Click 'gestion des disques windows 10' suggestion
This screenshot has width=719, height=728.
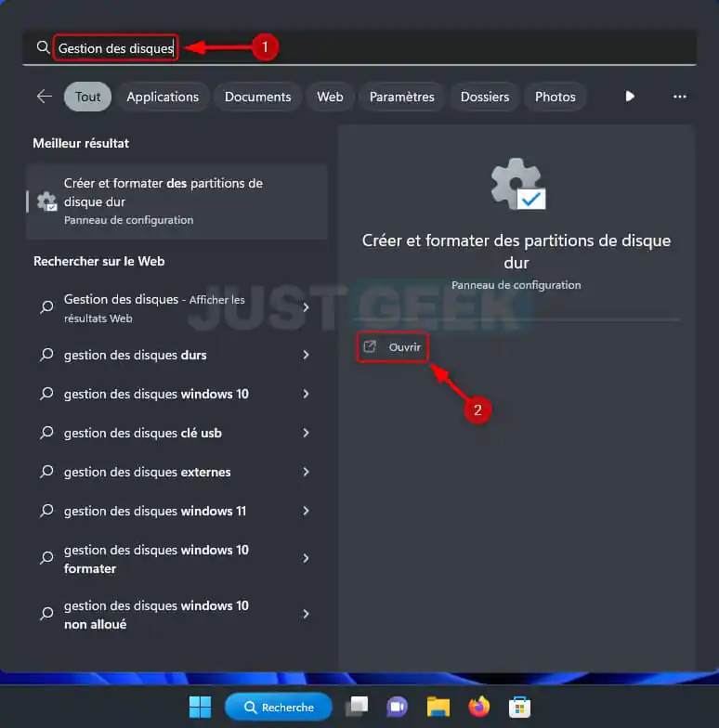(176, 394)
